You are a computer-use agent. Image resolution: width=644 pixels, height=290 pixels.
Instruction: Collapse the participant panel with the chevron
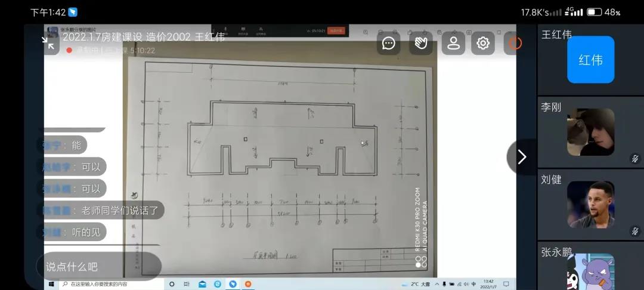522,157
